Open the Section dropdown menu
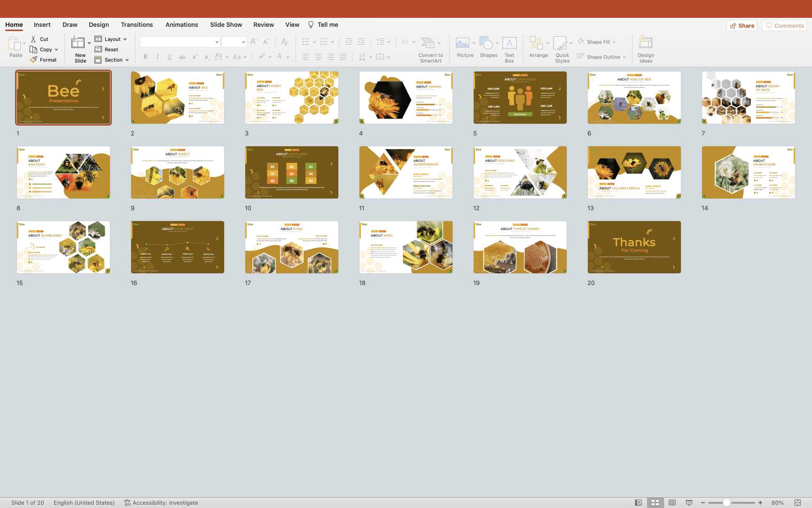The width and height of the screenshot is (812, 508). 127,60
